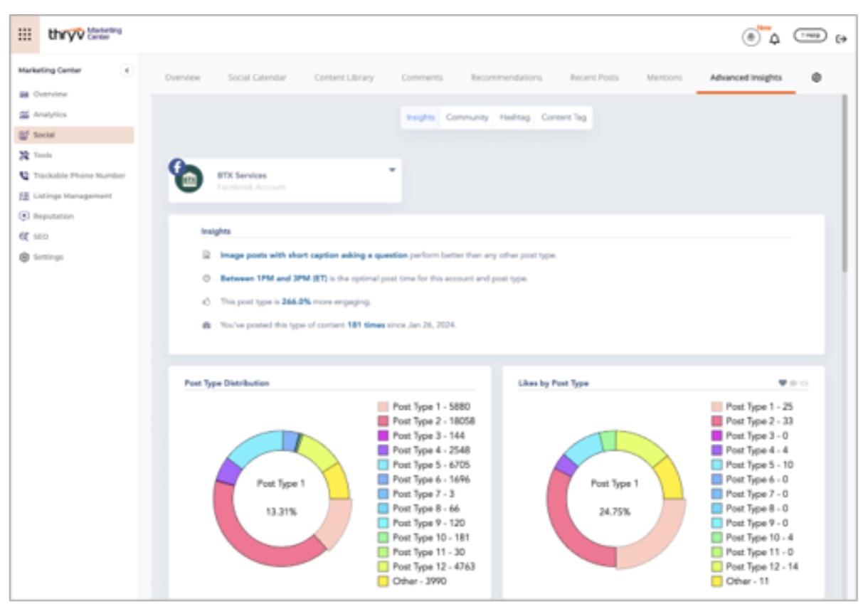This screenshot has height=609, width=868.
Task: Select the heart likes icon on chart
Action: tap(783, 383)
